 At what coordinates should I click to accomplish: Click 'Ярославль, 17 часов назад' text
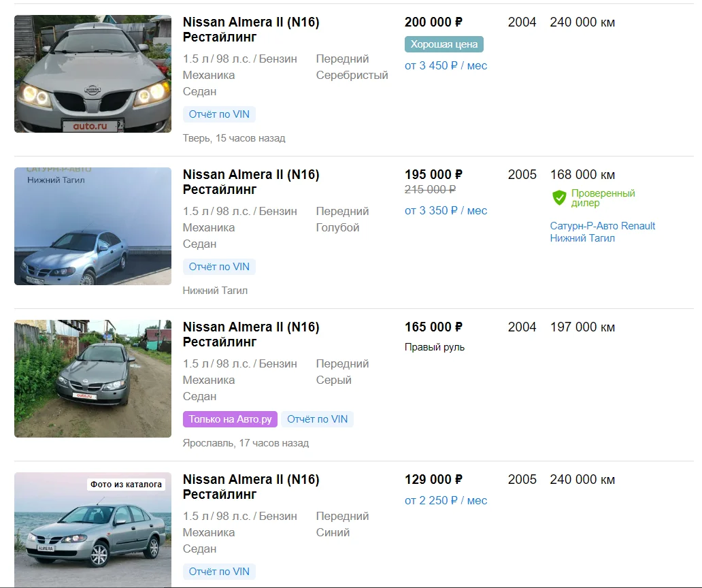coord(246,443)
